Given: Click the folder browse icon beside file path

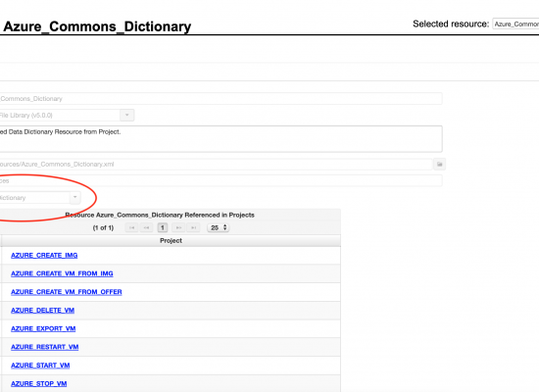Looking at the screenshot, I should tap(440, 164).
